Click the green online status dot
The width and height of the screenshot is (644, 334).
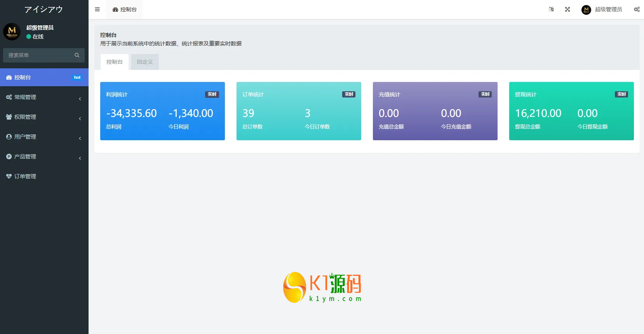click(29, 37)
